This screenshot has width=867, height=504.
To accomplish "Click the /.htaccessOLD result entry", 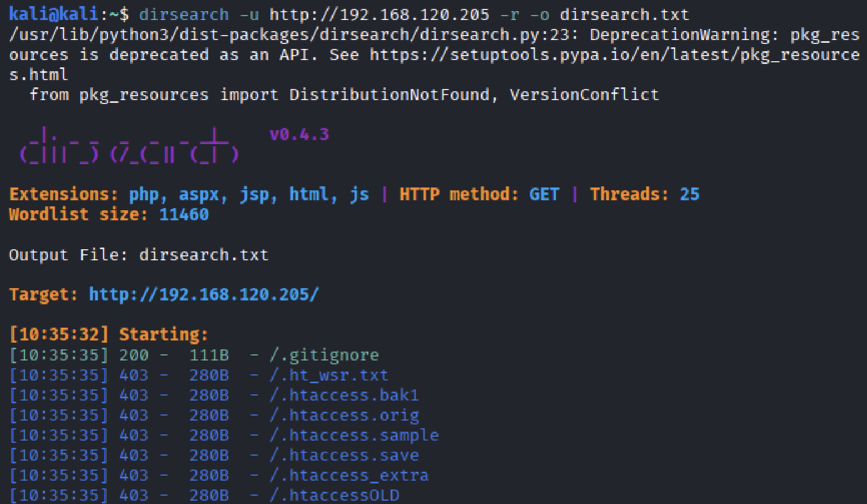I will [x=334, y=495].
